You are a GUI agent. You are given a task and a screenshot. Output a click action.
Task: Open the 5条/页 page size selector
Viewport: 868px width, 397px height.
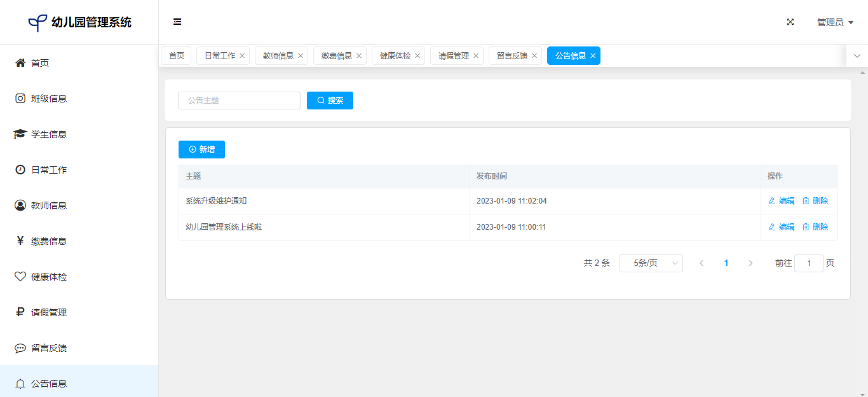point(651,263)
